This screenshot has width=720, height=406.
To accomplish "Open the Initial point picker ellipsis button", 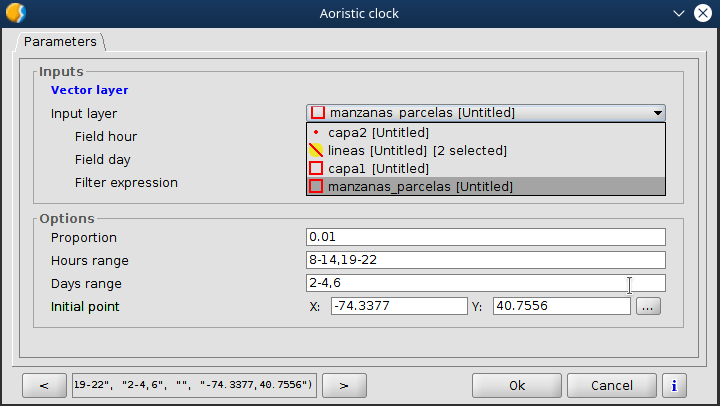I will tap(648, 307).
